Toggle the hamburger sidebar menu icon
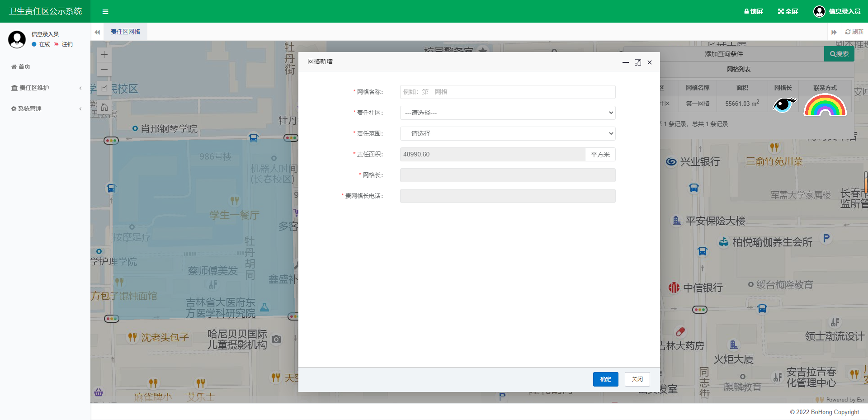 tap(105, 12)
